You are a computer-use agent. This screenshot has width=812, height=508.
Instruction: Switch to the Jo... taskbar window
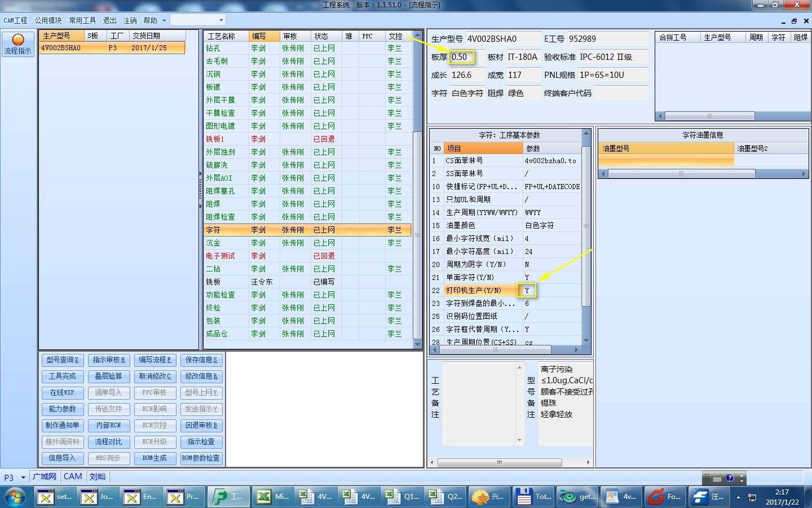point(98,497)
